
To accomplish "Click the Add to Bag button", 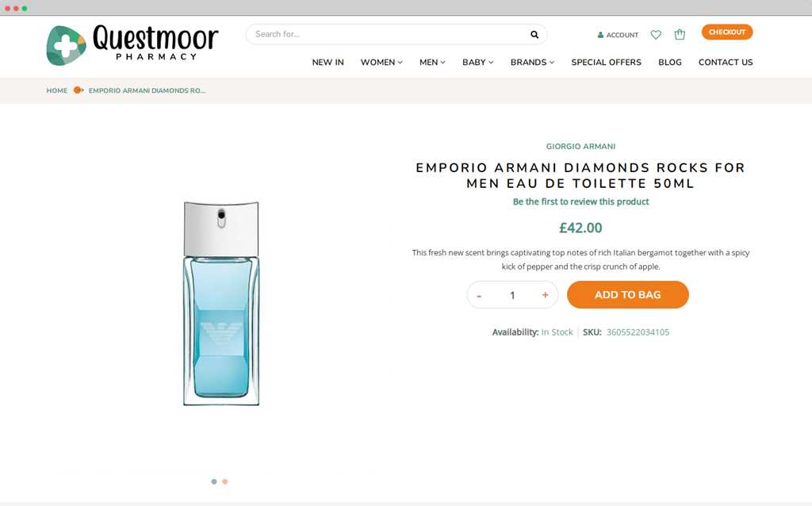I will click(x=628, y=295).
